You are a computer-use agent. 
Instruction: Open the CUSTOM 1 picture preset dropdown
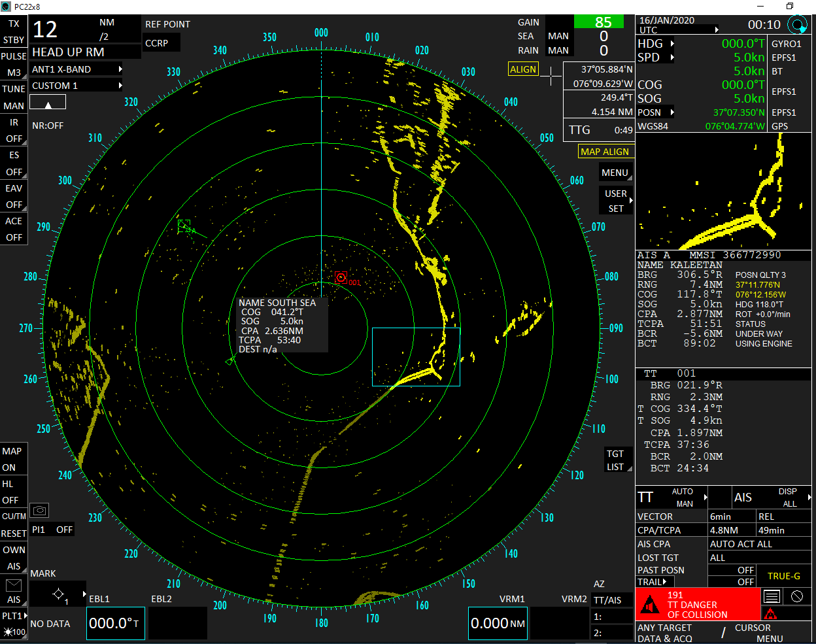[77, 86]
